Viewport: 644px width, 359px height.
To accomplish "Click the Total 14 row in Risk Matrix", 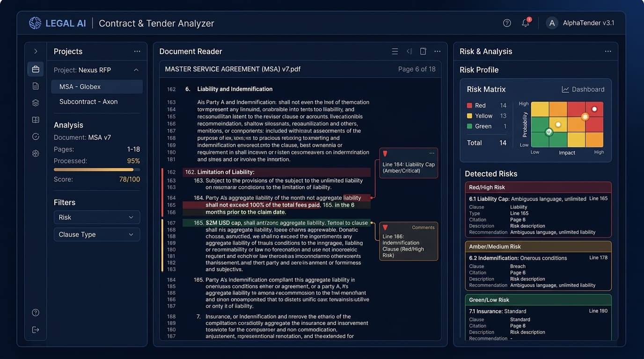I will [x=487, y=143].
